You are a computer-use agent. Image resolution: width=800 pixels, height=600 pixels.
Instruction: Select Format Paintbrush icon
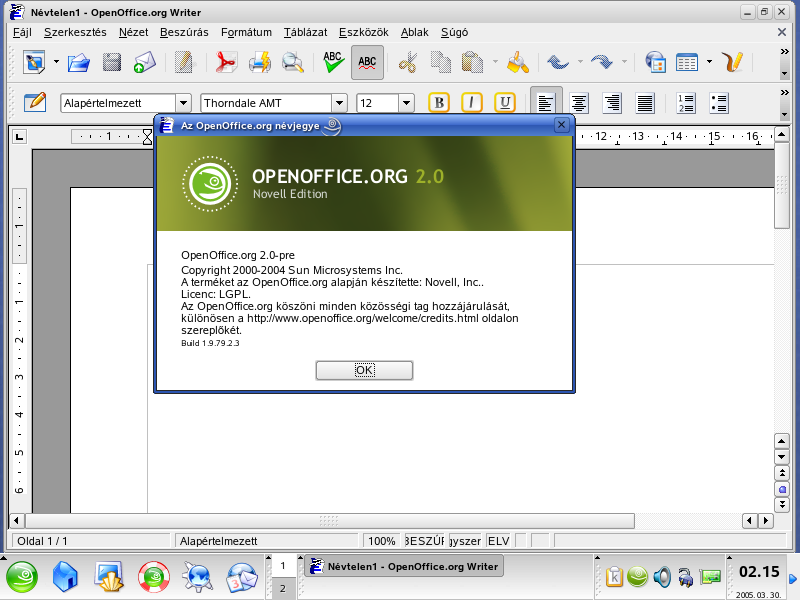tap(517, 62)
